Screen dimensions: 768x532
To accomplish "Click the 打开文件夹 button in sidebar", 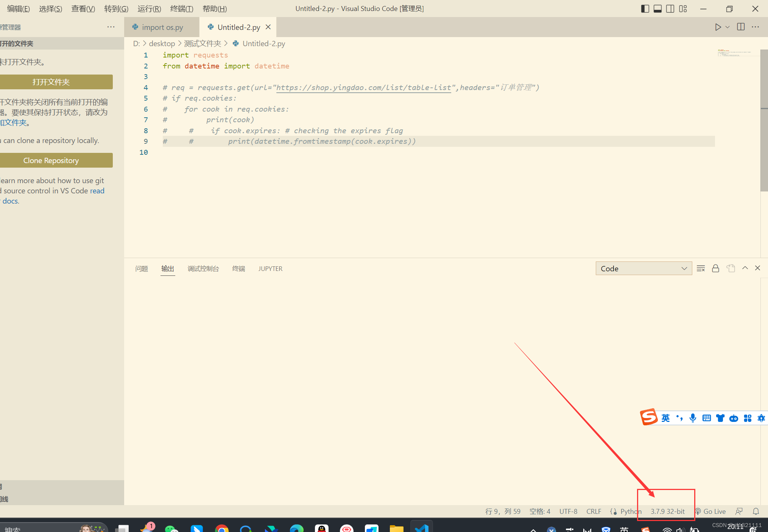I will [51, 81].
